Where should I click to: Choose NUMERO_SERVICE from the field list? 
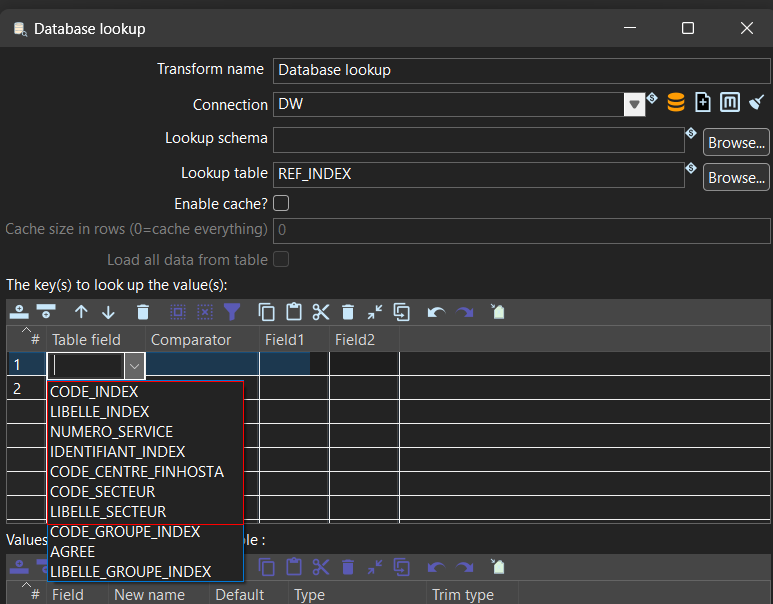pos(111,432)
